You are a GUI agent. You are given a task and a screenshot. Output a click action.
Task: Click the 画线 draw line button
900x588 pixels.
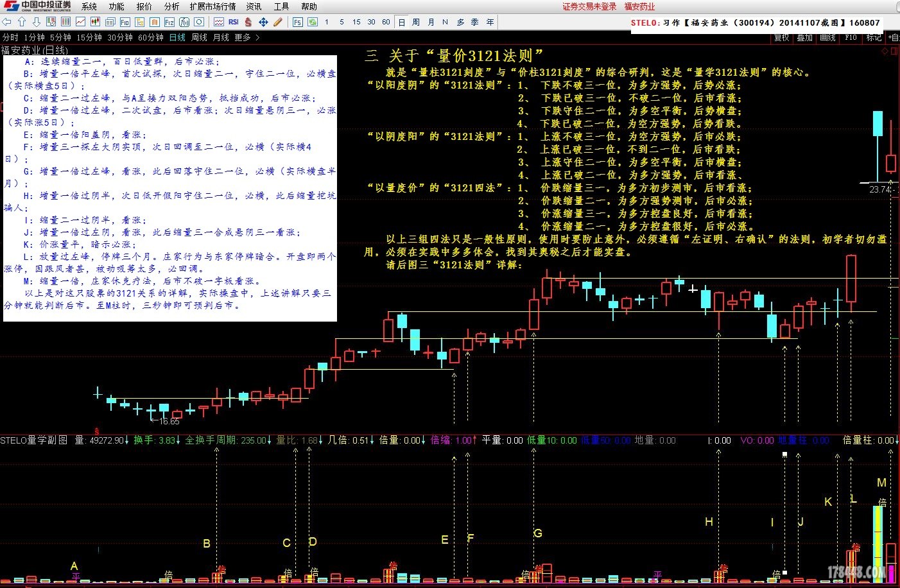click(x=827, y=38)
